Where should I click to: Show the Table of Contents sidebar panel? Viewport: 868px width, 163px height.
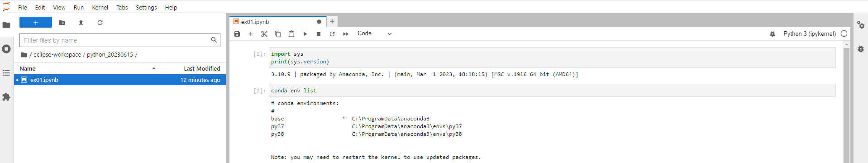6,73
